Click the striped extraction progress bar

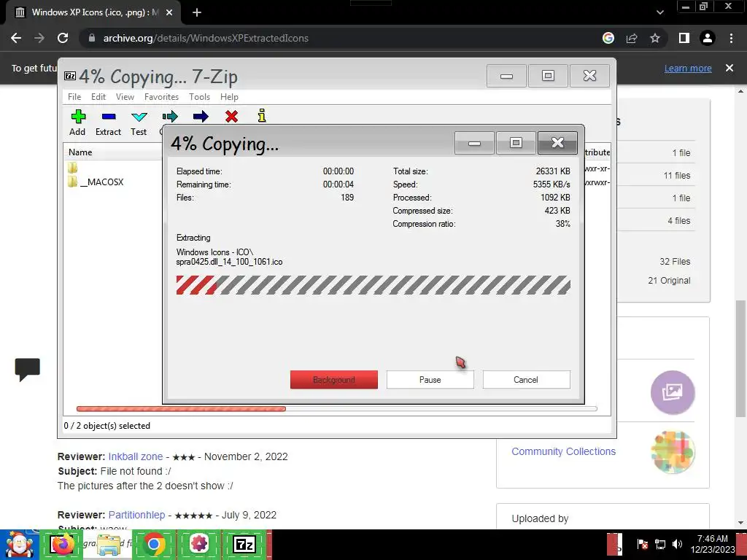pos(373,285)
